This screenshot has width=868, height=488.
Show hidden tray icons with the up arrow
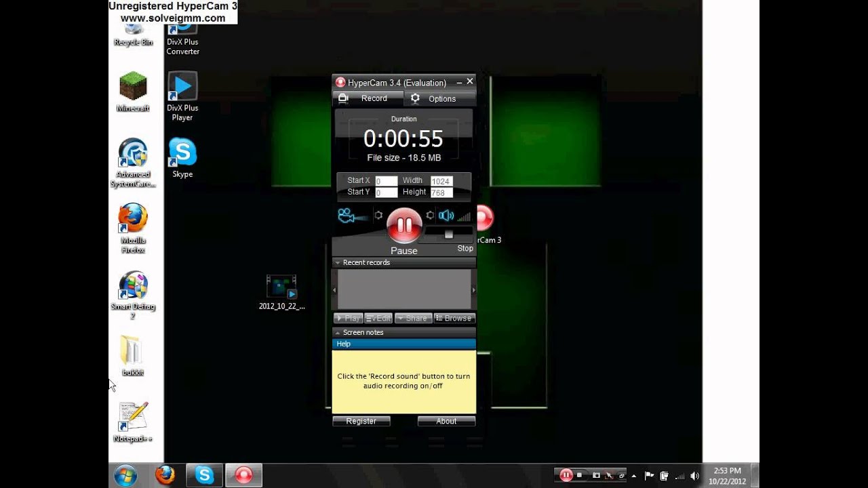point(635,476)
